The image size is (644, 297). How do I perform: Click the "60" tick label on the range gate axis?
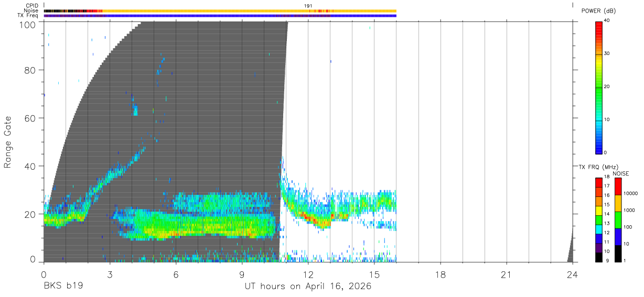[x=30, y=118]
